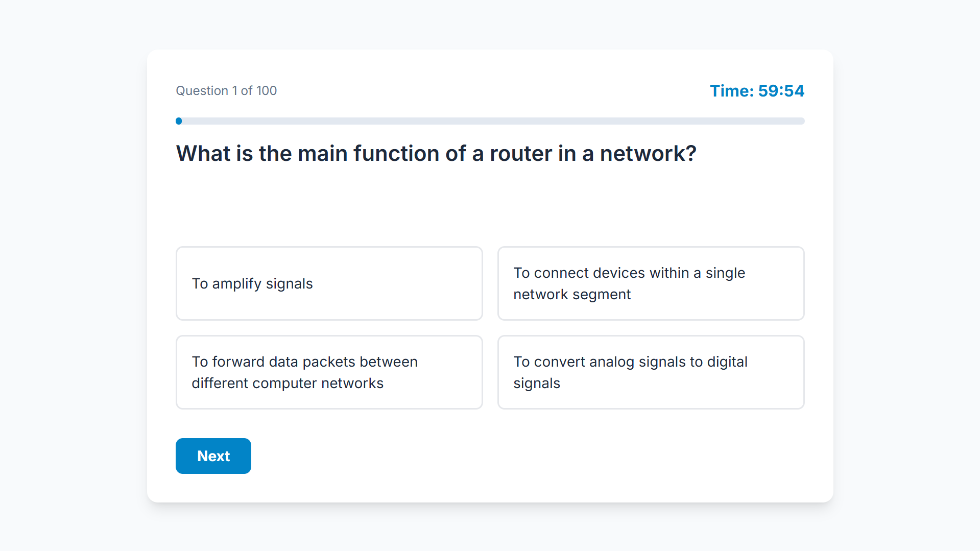Screen dimensions: 980x551
Task: Select the answer "To amplify signals"
Action: pyautogui.click(x=329, y=283)
